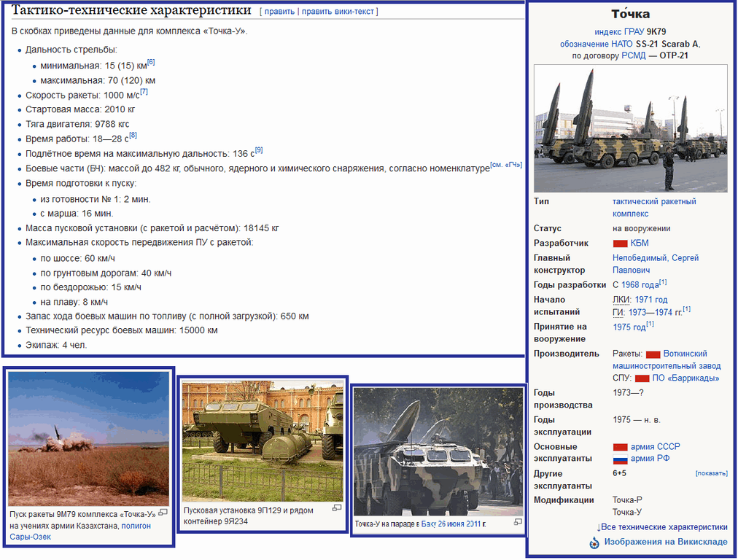Click the «править вики-текст» edit link
Viewport: 738px width, 560px height.
(338, 11)
